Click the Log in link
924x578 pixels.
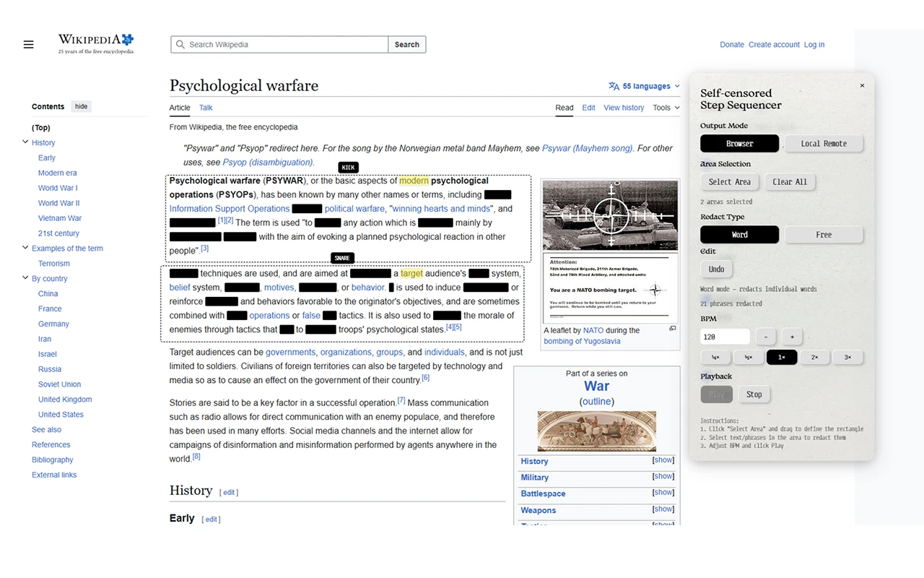814,45
